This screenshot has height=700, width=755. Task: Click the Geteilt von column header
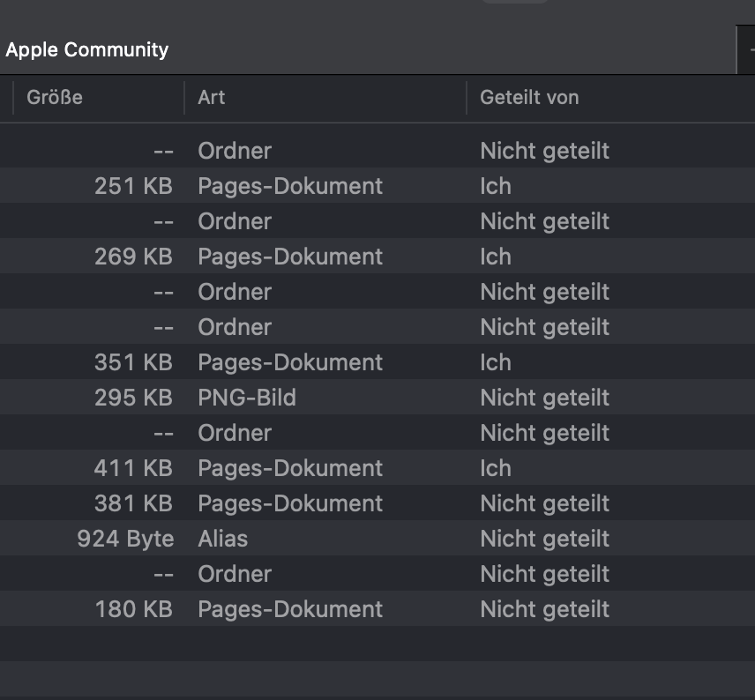coord(529,97)
